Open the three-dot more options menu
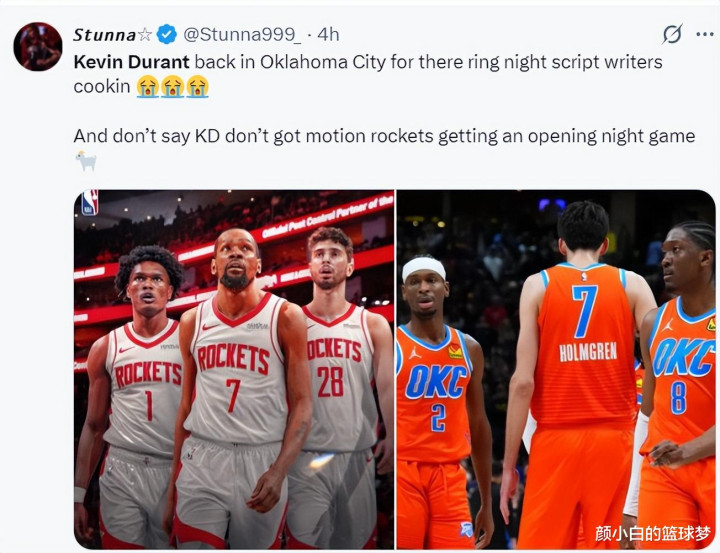Screen dimensions: 720x553 [704, 34]
